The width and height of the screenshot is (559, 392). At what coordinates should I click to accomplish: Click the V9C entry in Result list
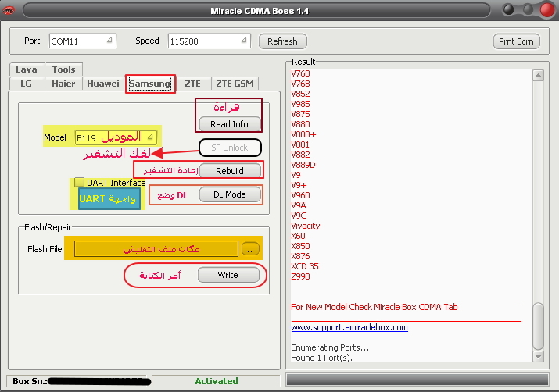pyautogui.click(x=299, y=216)
